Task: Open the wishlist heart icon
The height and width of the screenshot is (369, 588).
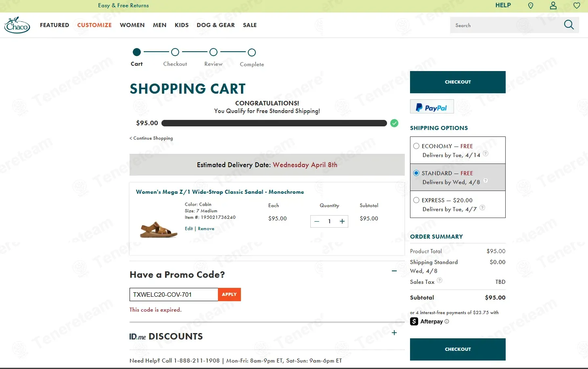Action: tap(577, 6)
